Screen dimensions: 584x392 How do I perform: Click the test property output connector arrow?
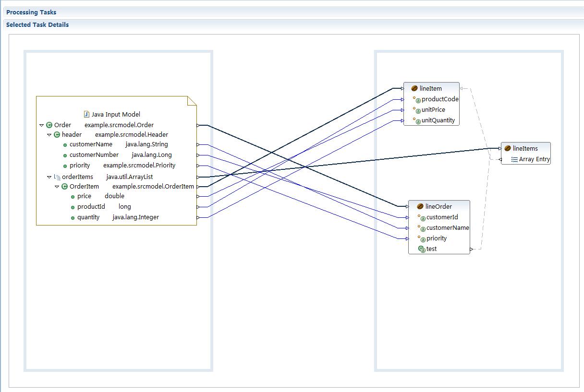(472, 249)
